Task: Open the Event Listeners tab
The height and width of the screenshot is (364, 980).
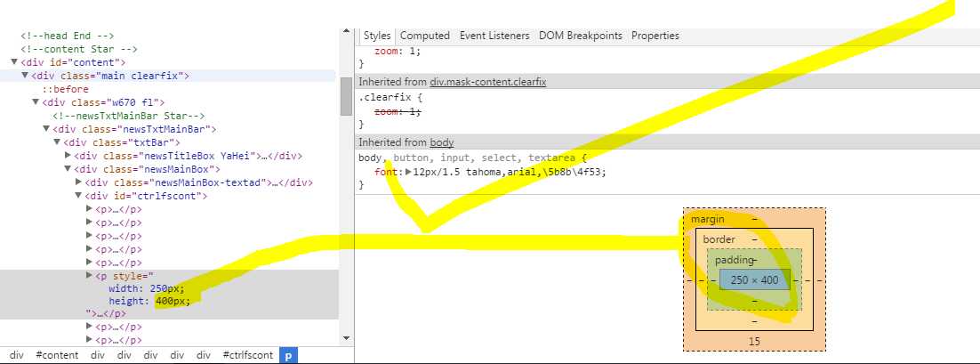Action: pyautogui.click(x=494, y=36)
